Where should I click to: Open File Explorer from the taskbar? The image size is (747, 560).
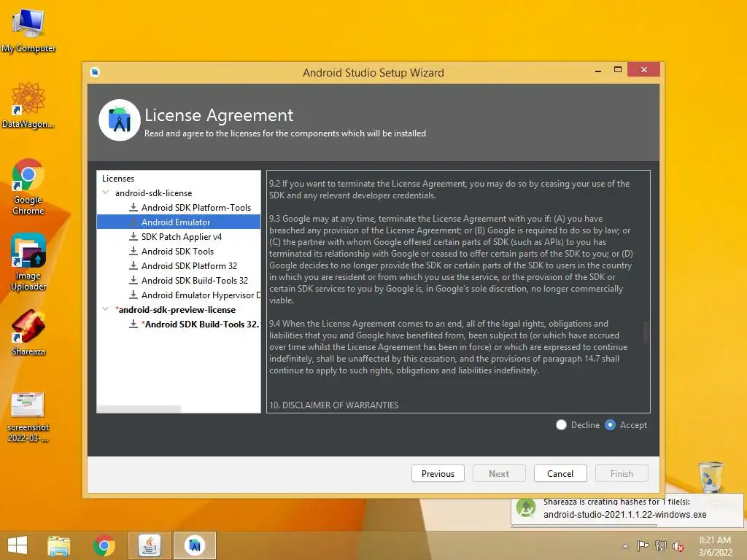click(58, 545)
